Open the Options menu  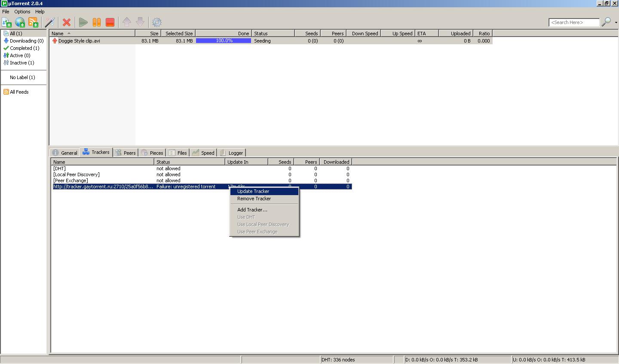[22, 12]
